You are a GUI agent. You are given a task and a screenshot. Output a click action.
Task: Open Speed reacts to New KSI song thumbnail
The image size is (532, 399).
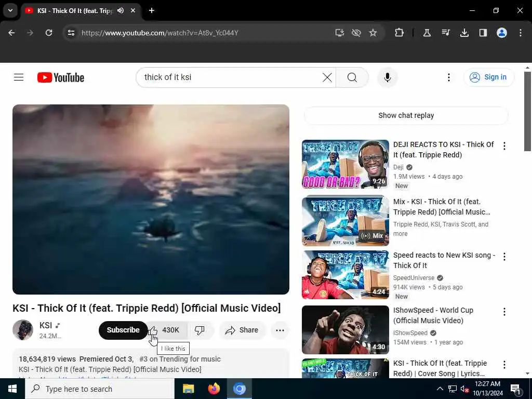(345, 275)
